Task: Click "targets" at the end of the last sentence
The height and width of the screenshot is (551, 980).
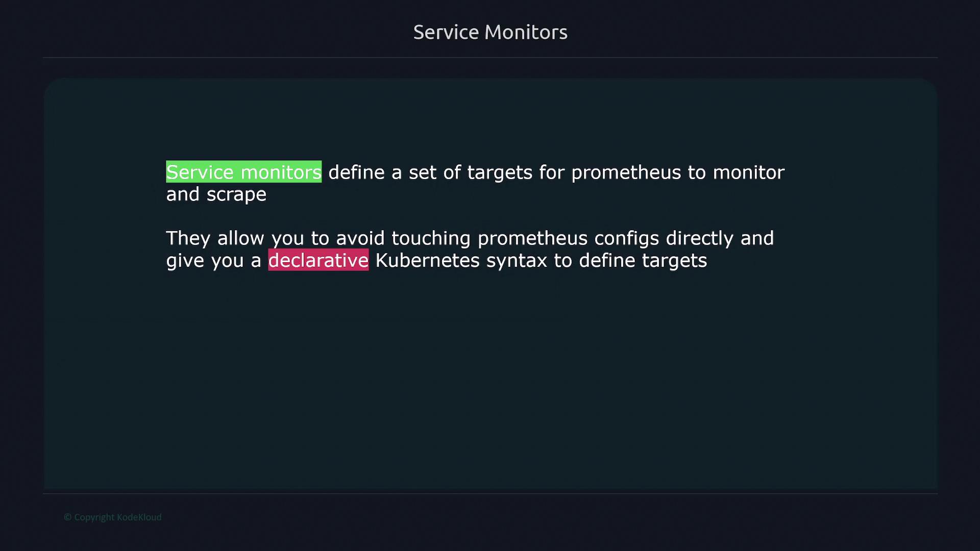Action: click(674, 260)
